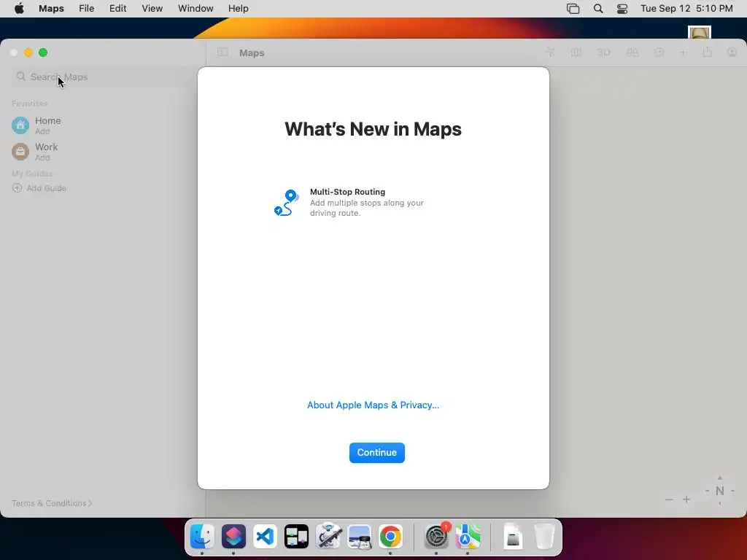The image size is (747, 560).
Task: Click the desktop thumbnail under the clock
Action: pyautogui.click(x=700, y=32)
